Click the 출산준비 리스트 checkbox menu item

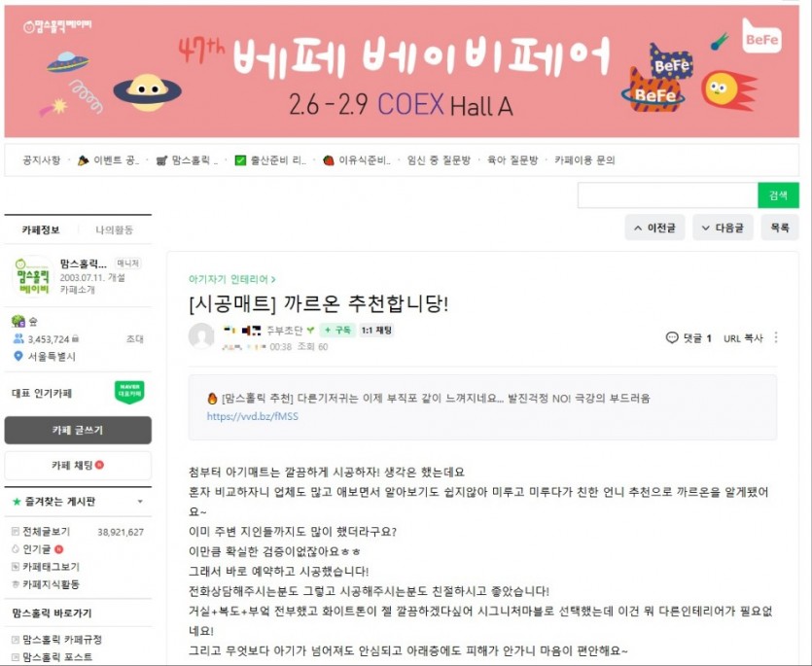pyautogui.click(x=270, y=160)
